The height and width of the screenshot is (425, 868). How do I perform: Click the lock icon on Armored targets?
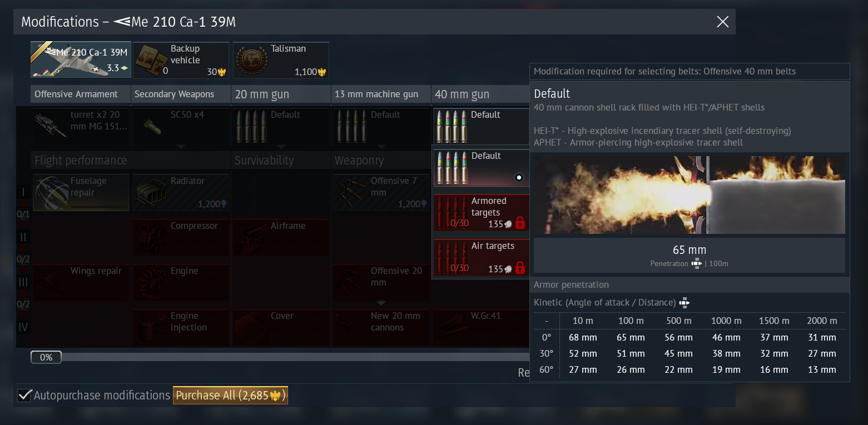click(520, 224)
